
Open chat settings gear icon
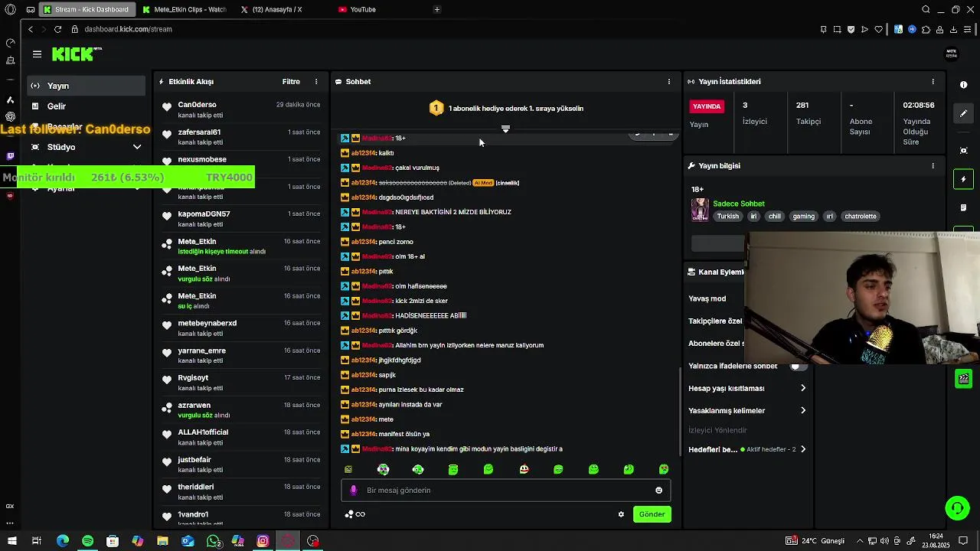621,514
